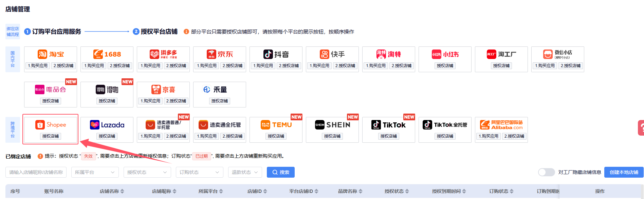Screen dimensions: 644x199
Task: Click 2.授权店铺 under 阿里巴巴国际站
Action: coord(514,136)
